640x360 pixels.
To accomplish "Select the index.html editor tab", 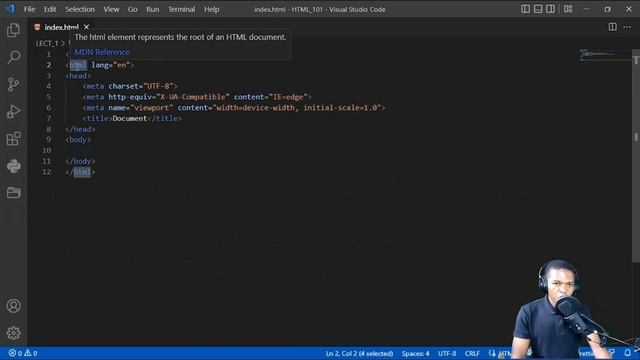I will (61, 27).
